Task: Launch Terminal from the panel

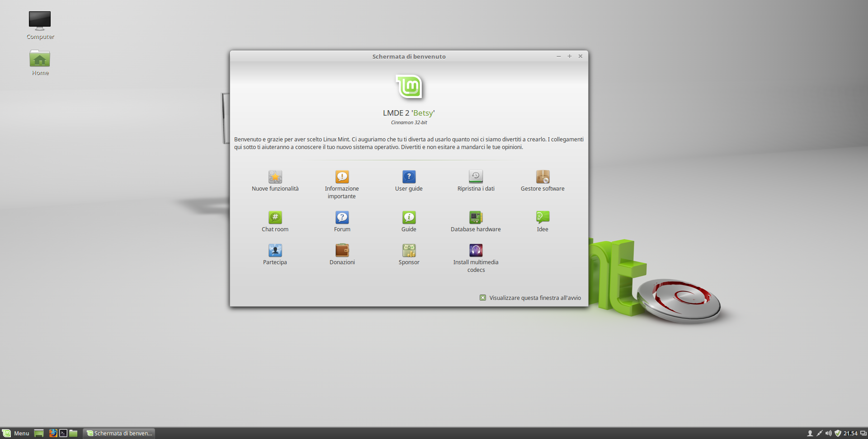Action: click(63, 433)
